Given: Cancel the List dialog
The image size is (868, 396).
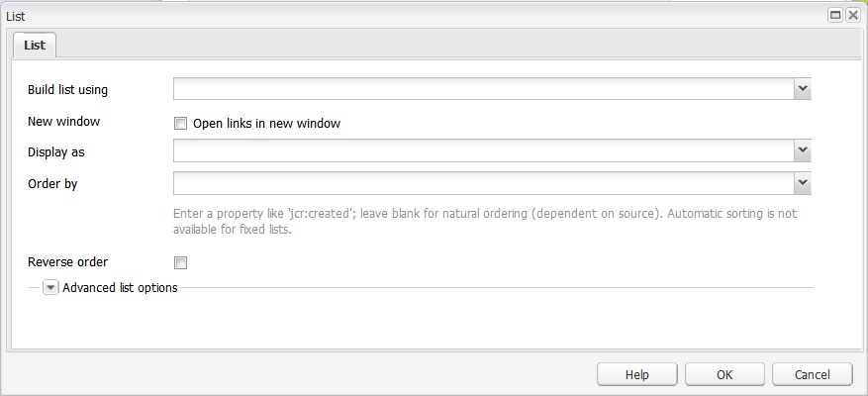Looking at the screenshot, I should coord(812,374).
